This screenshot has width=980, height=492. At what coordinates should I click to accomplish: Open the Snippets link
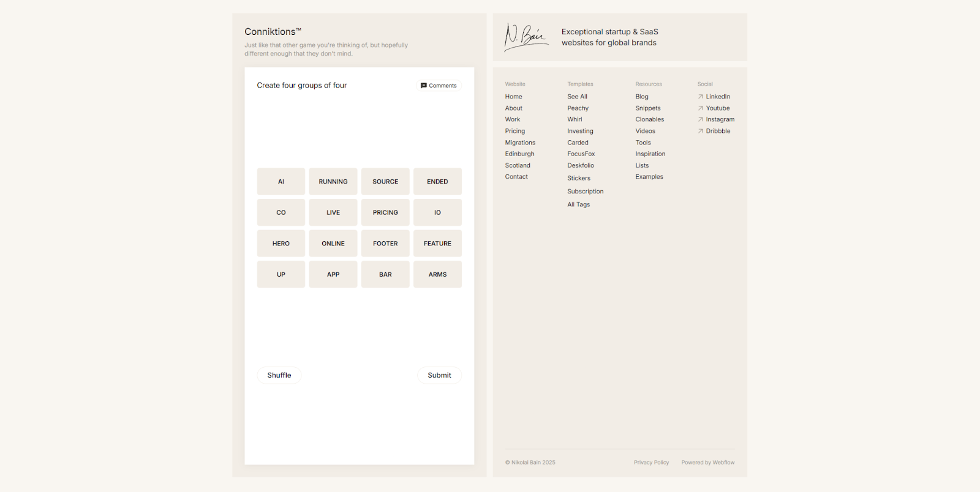[x=648, y=108]
